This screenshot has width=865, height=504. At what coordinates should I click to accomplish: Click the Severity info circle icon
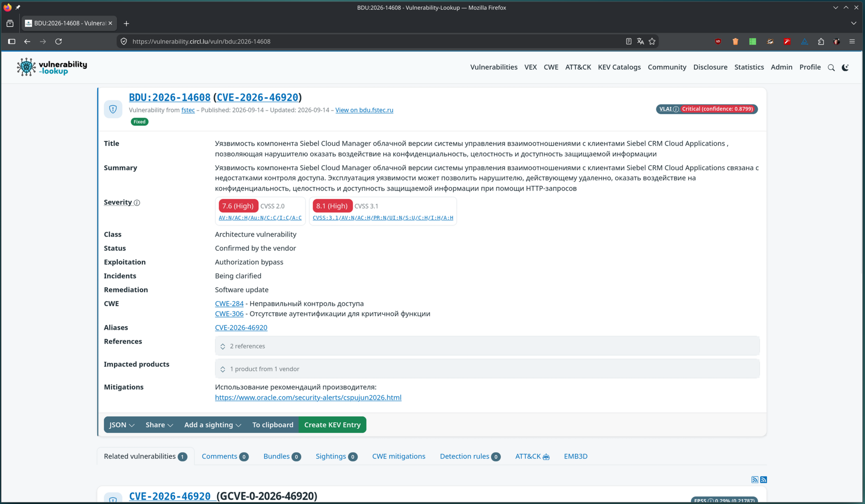(x=137, y=203)
